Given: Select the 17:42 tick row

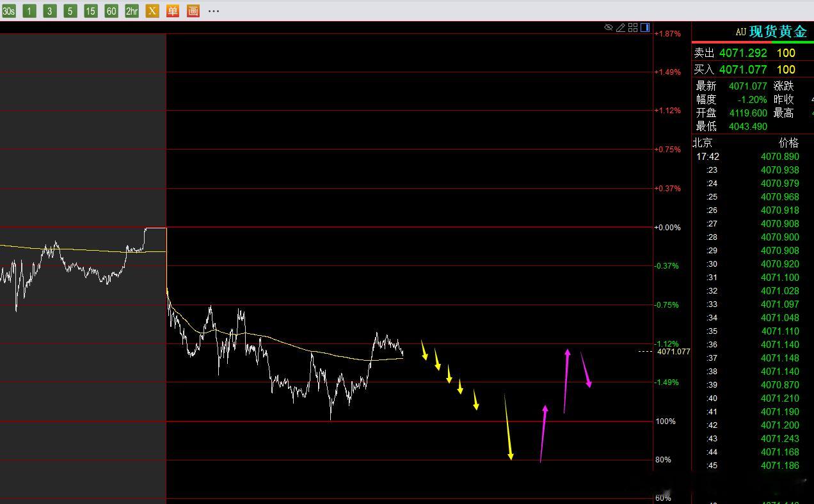Looking at the screenshot, I should [x=753, y=157].
